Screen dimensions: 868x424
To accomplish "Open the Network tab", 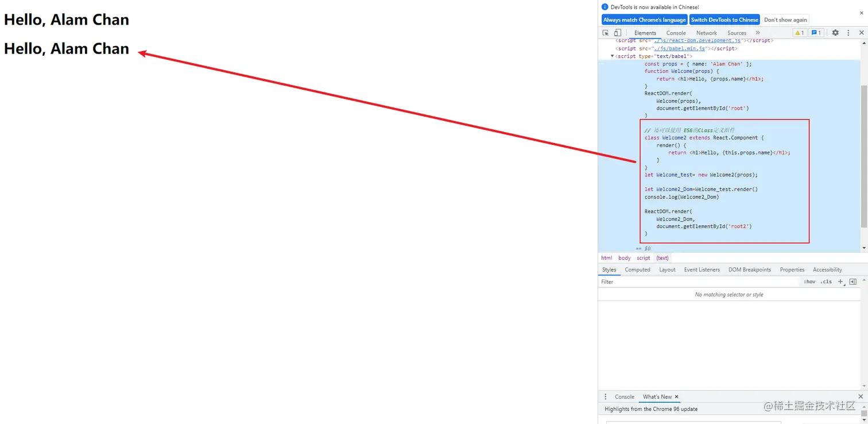I will 707,33.
